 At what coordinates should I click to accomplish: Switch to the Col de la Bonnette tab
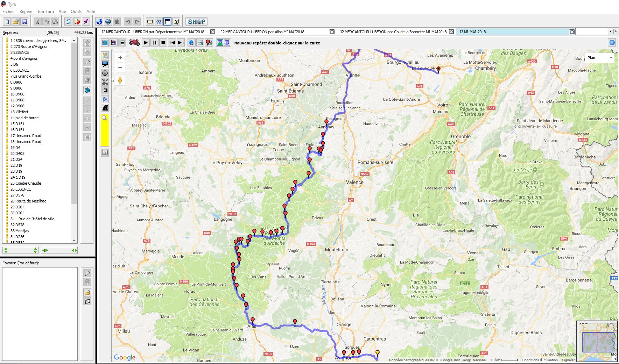(x=393, y=32)
